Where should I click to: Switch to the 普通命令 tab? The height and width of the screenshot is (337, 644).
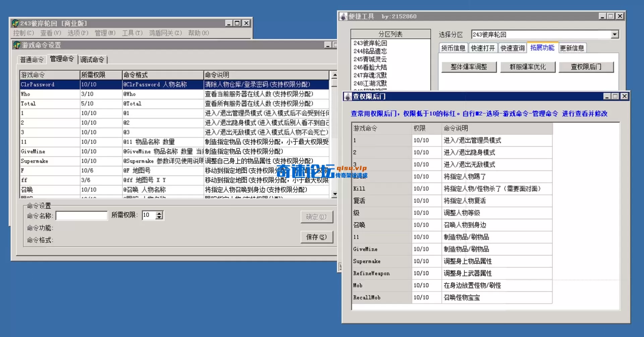31,59
